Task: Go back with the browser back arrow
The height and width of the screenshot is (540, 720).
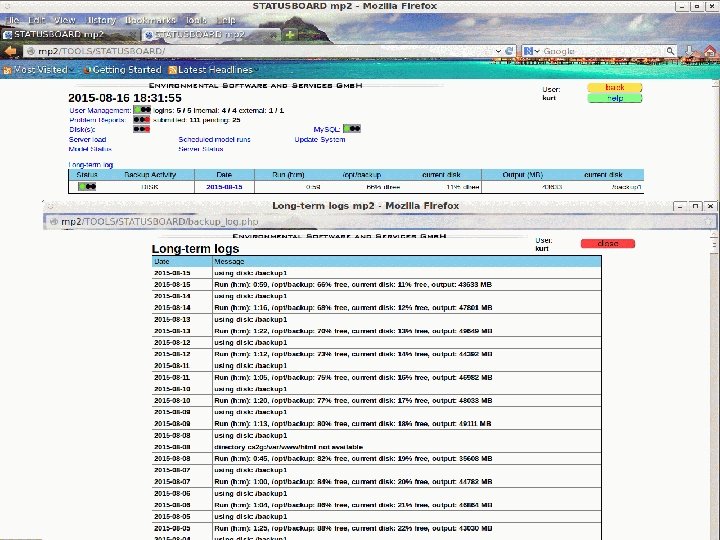Action: [11, 51]
